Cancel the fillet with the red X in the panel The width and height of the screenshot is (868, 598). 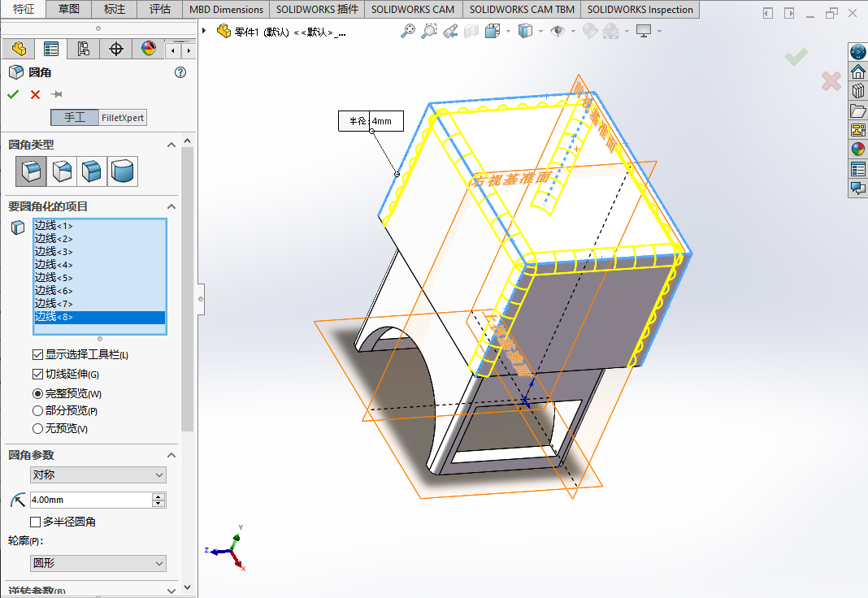pos(35,94)
